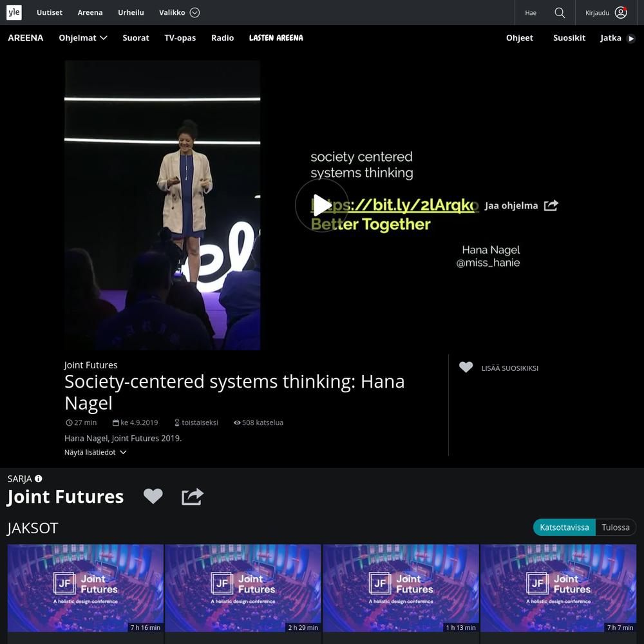Click the '27 min' duration text
Viewport: 644px width, 644px height.
point(86,422)
